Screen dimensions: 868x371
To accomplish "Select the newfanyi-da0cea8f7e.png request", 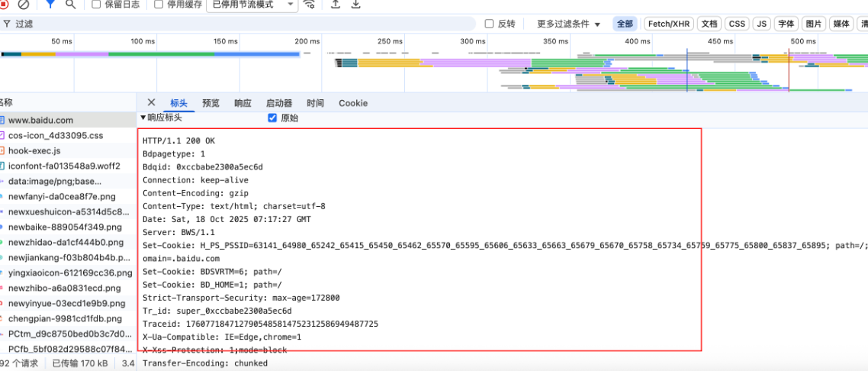I will [x=68, y=197].
